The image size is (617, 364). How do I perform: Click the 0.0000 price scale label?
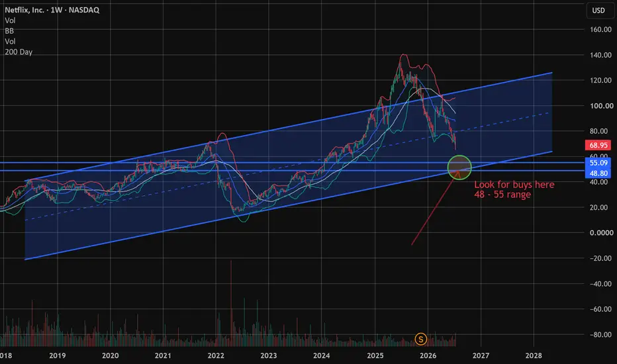tap(601, 233)
